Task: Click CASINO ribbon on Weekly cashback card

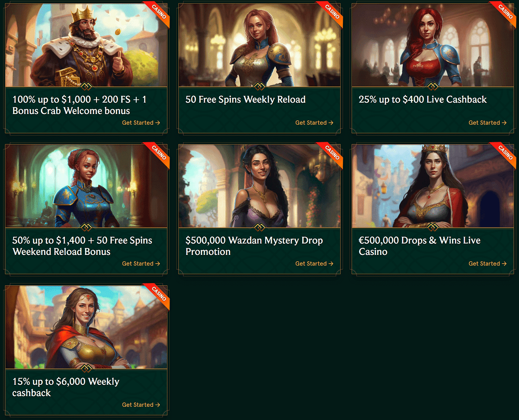Action: click(x=159, y=295)
